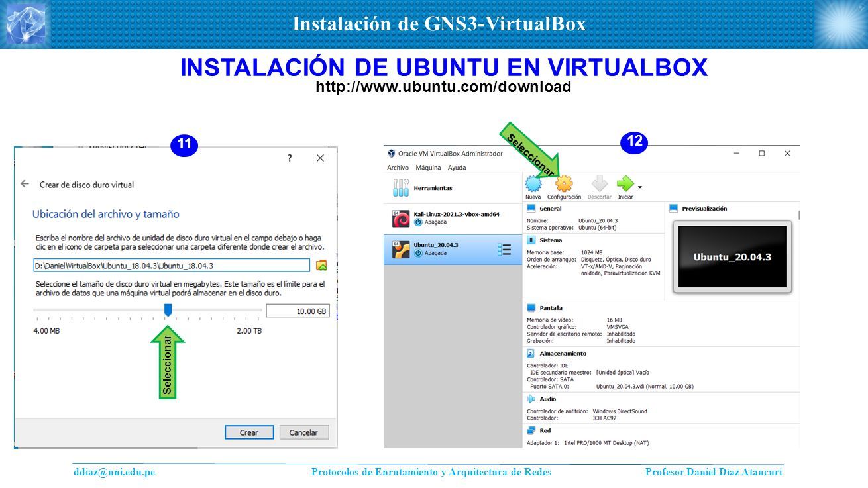Click 'Ubuntu (64-bit)' operating system value
Image resolution: width=868 pixels, height=488 pixels.
click(597, 227)
